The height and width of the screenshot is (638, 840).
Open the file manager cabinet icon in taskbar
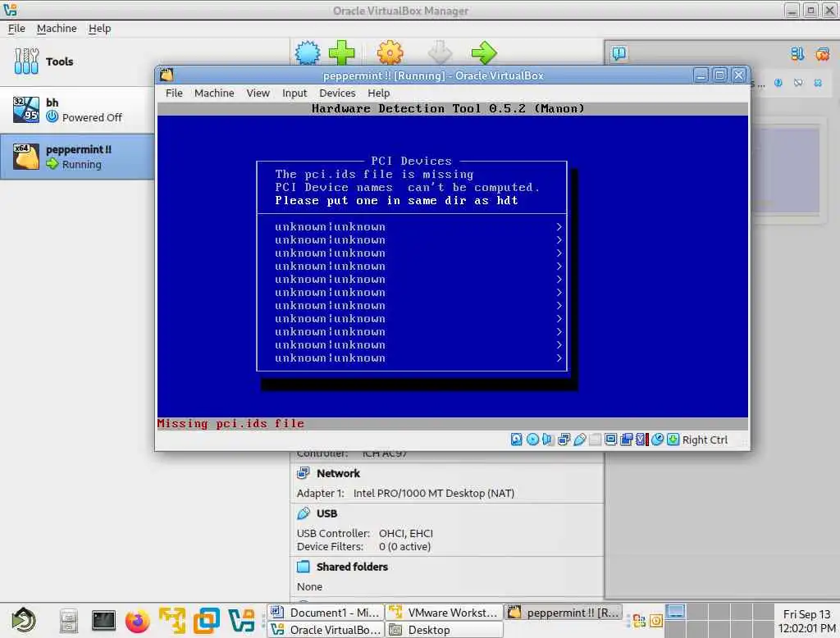point(69,622)
